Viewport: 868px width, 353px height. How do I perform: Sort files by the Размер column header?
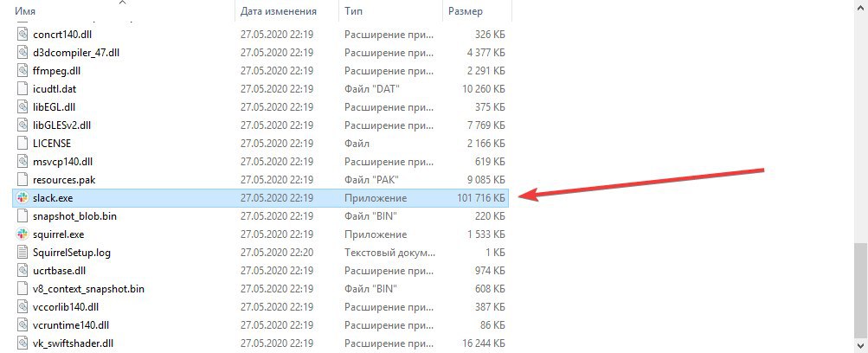click(465, 11)
